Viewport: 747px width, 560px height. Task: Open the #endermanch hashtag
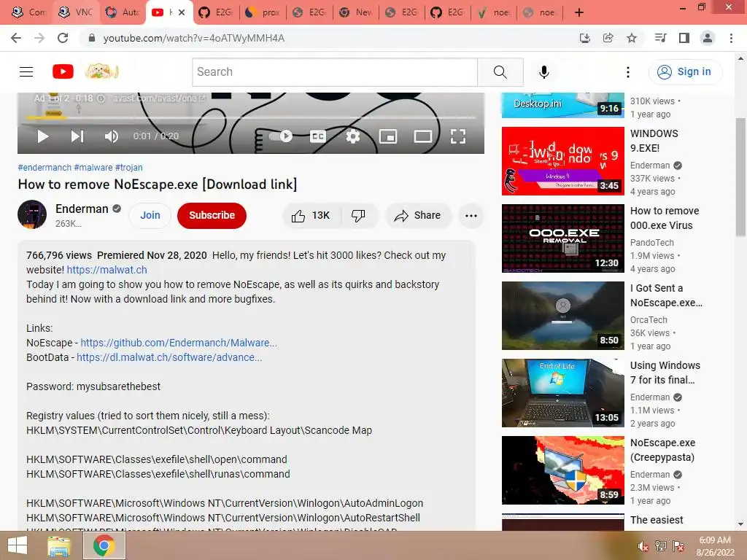pyautogui.click(x=44, y=168)
